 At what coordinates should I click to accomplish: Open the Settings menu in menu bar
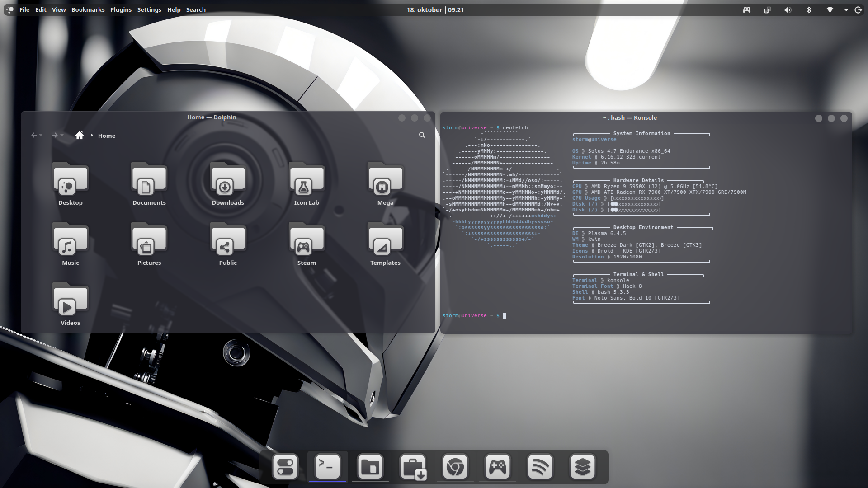pos(149,9)
